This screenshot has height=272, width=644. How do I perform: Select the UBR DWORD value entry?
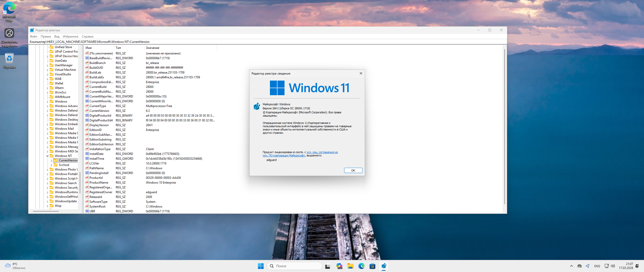[x=92, y=211]
